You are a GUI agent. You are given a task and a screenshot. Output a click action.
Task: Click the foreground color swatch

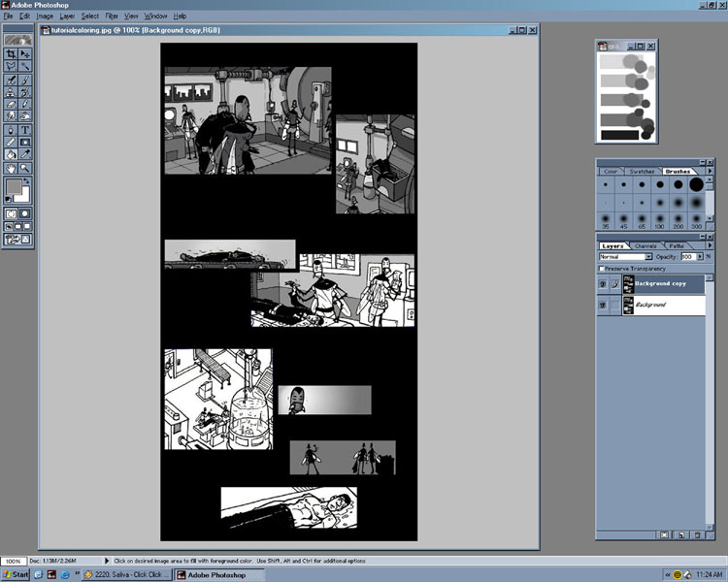tap(13, 186)
